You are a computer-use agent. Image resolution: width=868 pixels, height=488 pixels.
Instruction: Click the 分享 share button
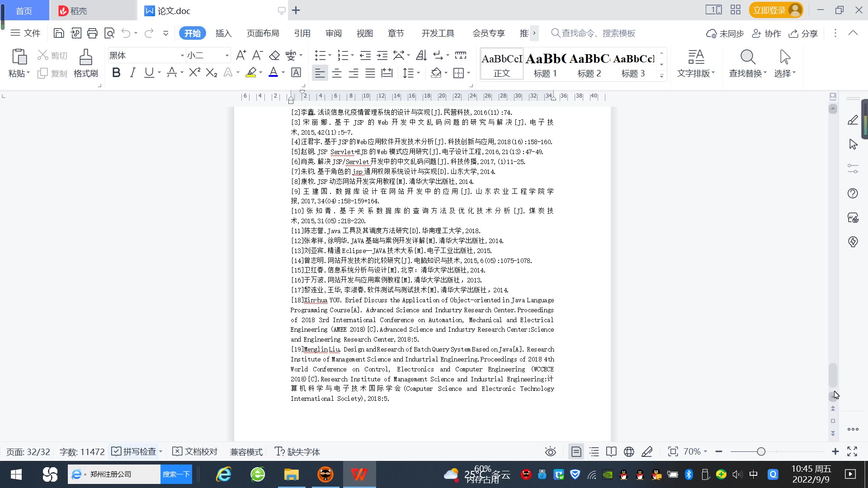(803, 33)
